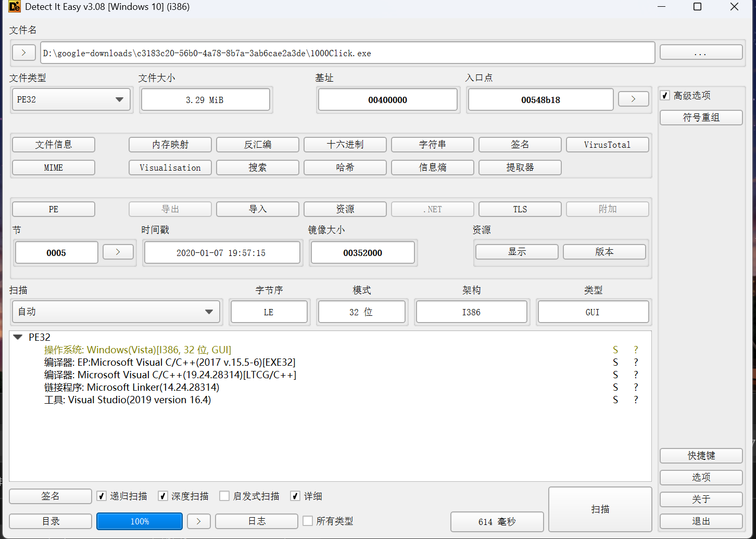Open the 反汇编 disassembler
Viewport: 756px width, 539px height.
point(258,145)
